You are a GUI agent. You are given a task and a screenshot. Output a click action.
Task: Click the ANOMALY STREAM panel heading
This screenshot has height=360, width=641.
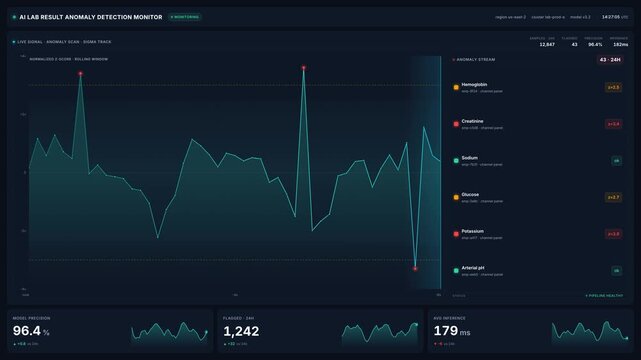click(x=475, y=60)
